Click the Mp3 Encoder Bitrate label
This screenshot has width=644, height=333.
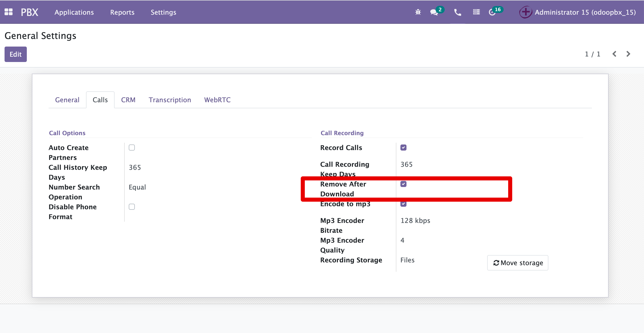tap(342, 225)
